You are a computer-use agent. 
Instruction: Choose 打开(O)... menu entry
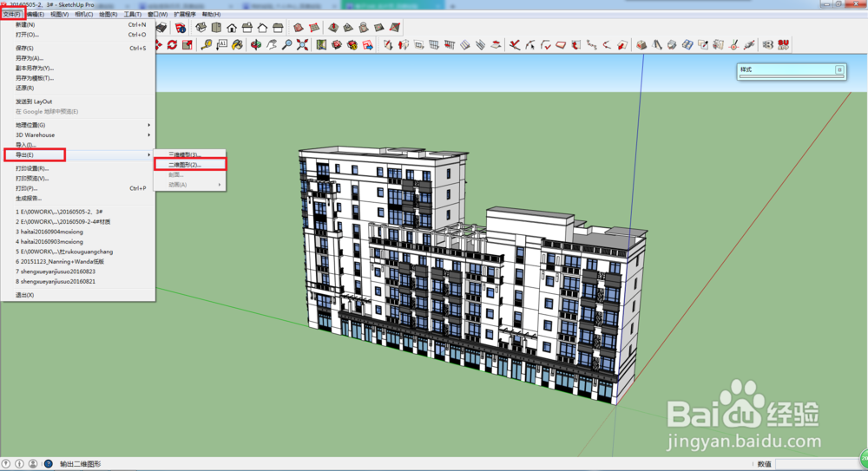(77, 35)
